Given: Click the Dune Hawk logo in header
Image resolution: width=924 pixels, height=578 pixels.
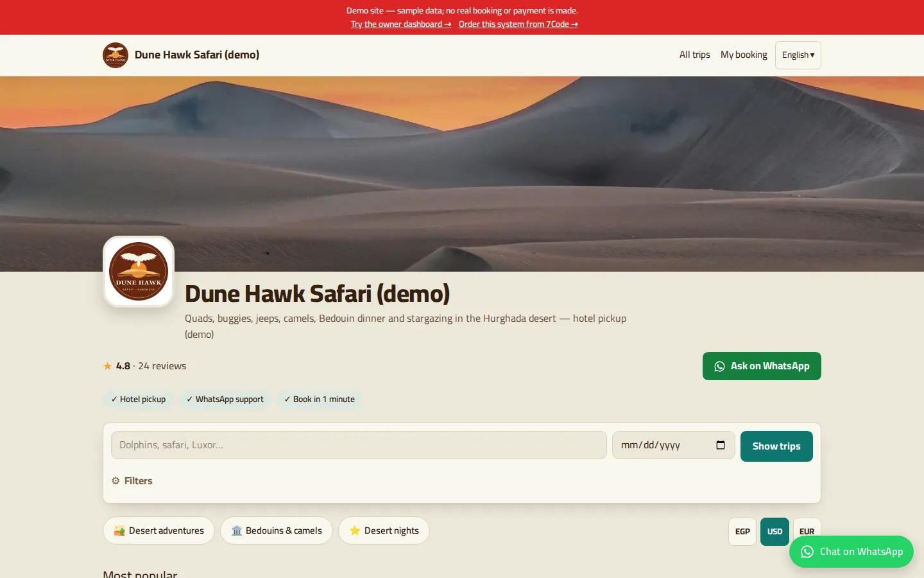Looking at the screenshot, I should tap(116, 55).
